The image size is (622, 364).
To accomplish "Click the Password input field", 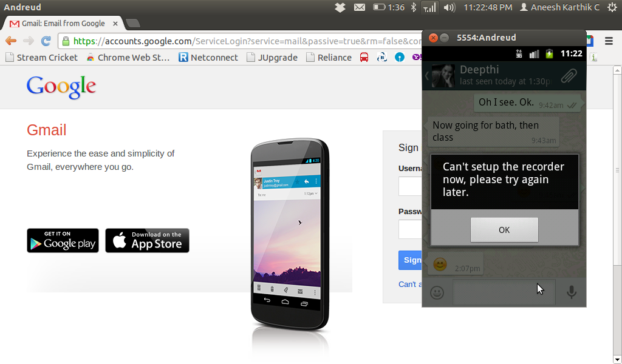I will pos(410,229).
